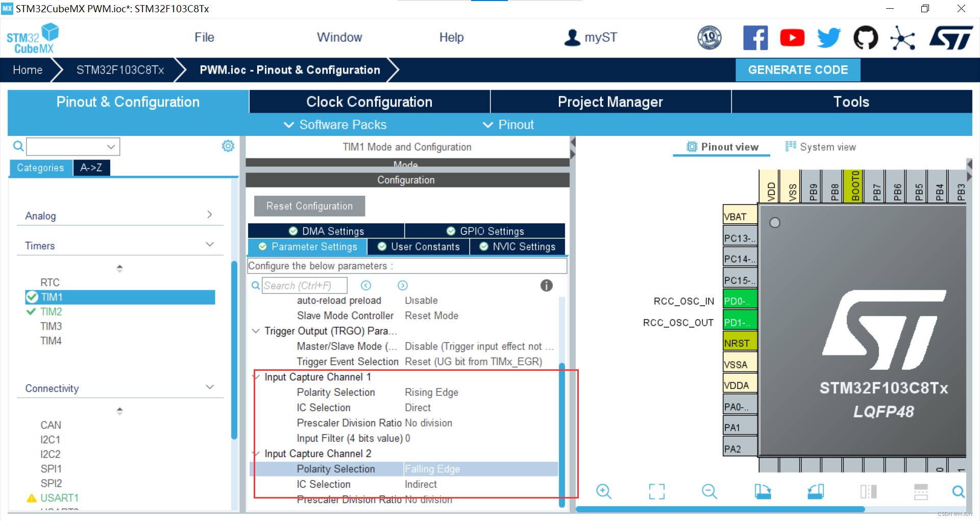Switch to Clock Configuration tab

click(x=370, y=102)
